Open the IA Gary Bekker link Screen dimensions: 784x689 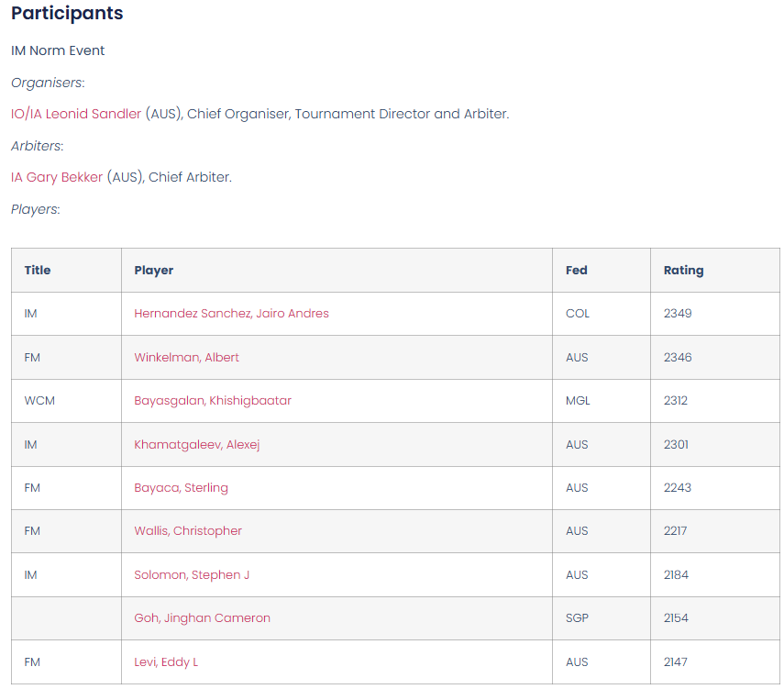click(x=57, y=177)
